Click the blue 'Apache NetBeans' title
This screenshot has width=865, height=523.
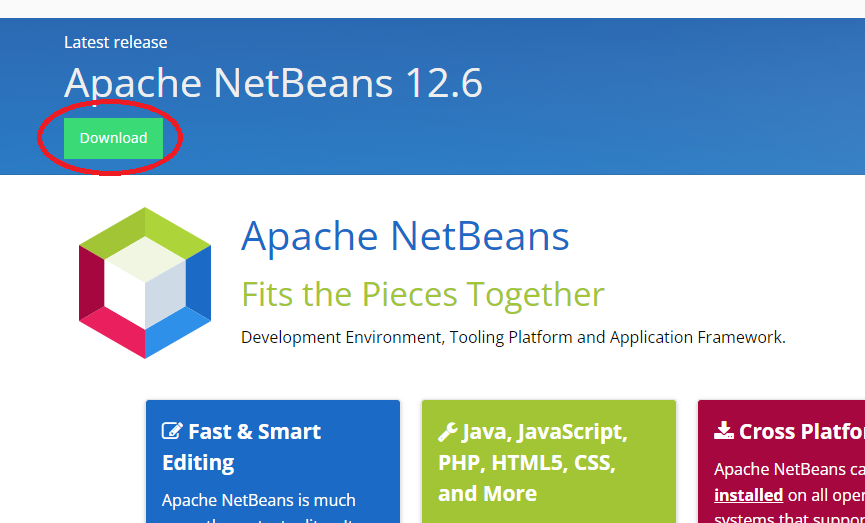pos(405,236)
